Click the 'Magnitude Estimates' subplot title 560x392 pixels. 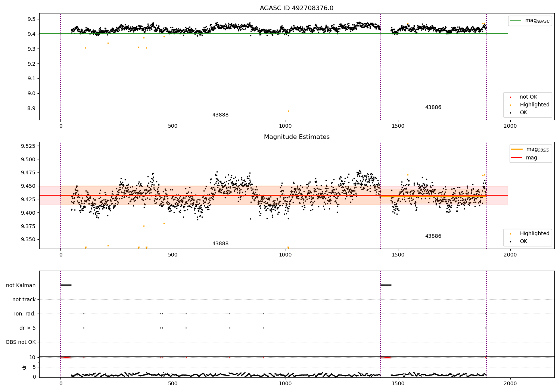[296, 137]
